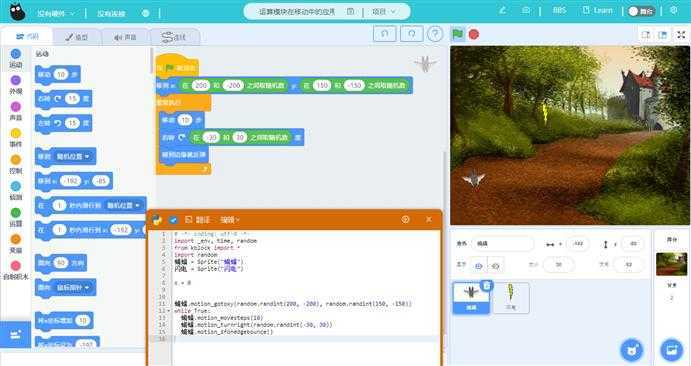
Task: Click the green flag to run
Action: point(457,34)
